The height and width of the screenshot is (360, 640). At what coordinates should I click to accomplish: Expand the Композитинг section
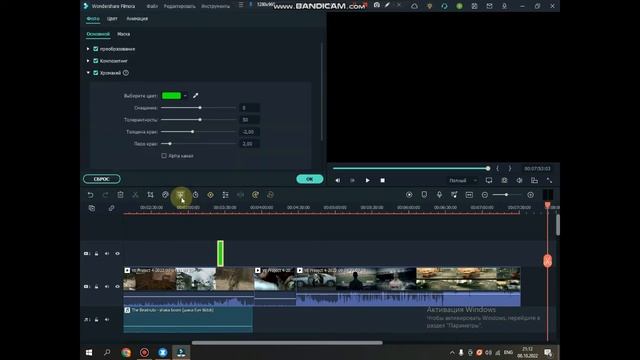coord(88,61)
